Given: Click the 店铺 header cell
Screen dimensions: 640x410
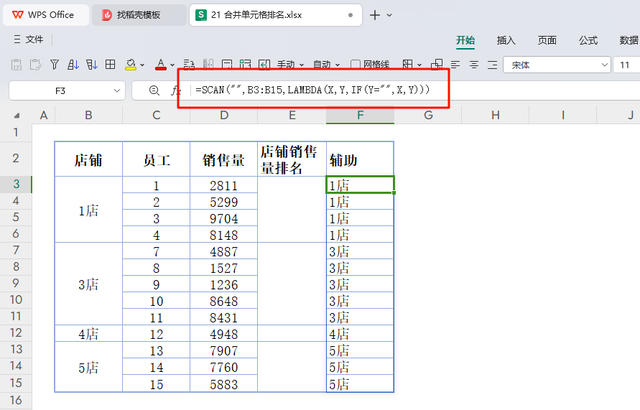Looking at the screenshot, I should coord(89,159).
